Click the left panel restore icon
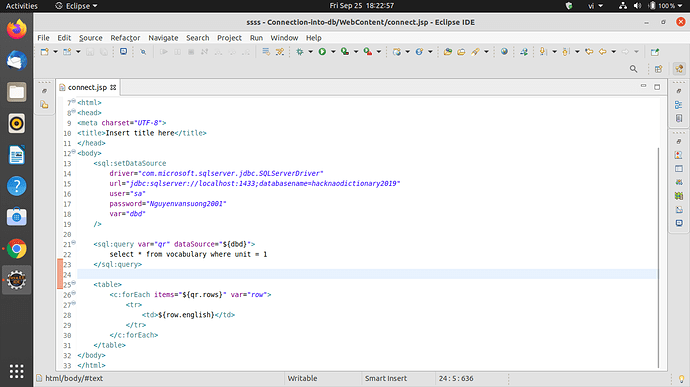The width and height of the screenshot is (690, 387). click(44, 91)
